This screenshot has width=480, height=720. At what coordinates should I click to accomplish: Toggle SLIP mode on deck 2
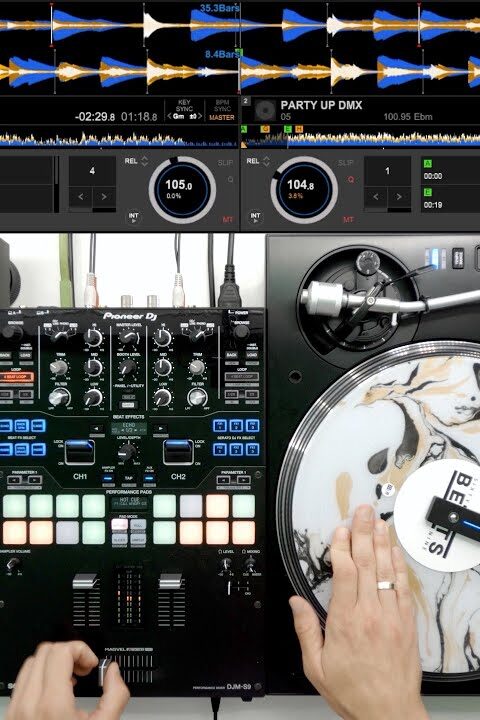(x=346, y=163)
